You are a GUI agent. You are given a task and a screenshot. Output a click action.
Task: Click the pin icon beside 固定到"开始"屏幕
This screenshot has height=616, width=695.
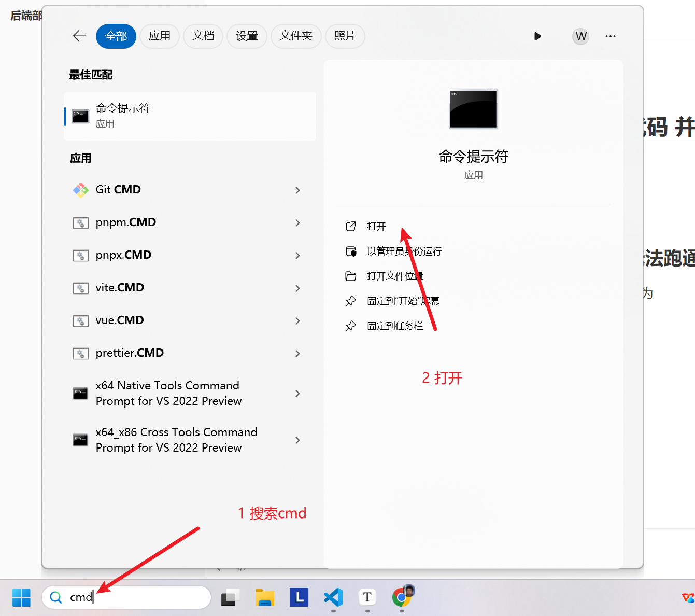[x=351, y=301]
